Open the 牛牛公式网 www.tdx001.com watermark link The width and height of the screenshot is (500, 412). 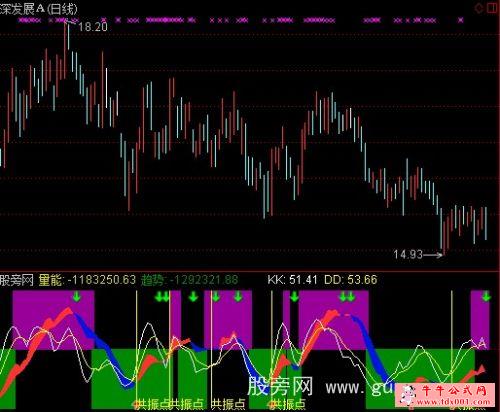pos(447,395)
